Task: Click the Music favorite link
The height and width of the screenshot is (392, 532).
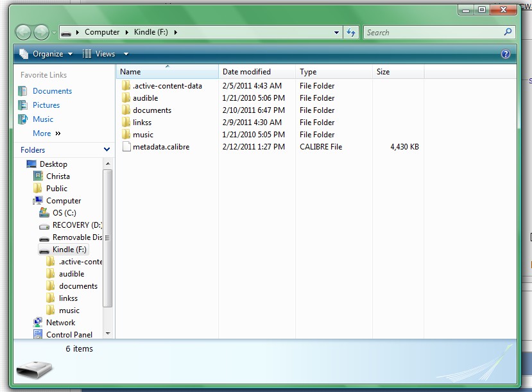Action: click(x=43, y=119)
